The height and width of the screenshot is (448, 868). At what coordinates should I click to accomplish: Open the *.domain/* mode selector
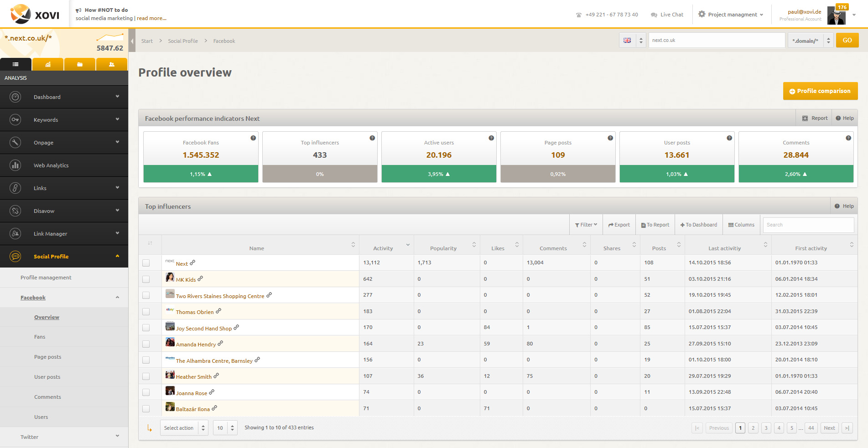(x=811, y=40)
